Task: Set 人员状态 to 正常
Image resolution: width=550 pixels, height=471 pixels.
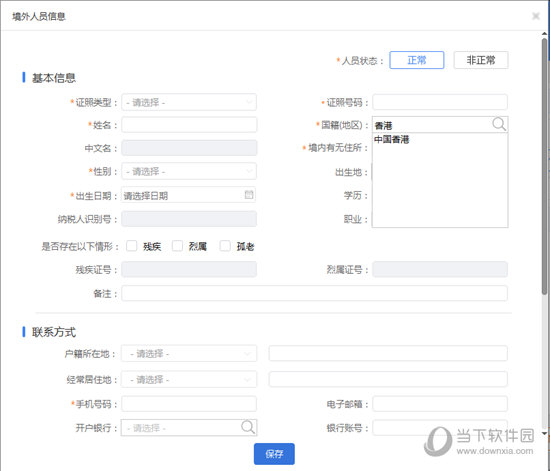Action: [417, 60]
